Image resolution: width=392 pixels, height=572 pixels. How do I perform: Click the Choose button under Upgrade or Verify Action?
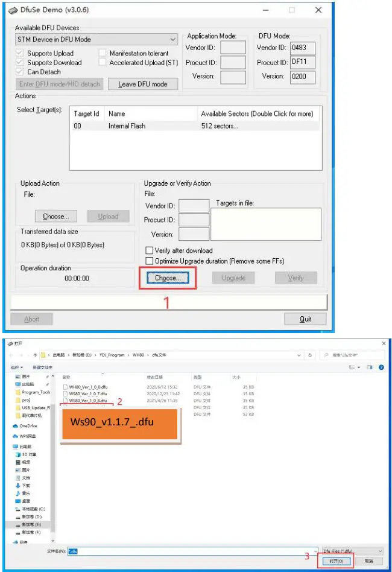pyautogui.click(x=168, y=278)
